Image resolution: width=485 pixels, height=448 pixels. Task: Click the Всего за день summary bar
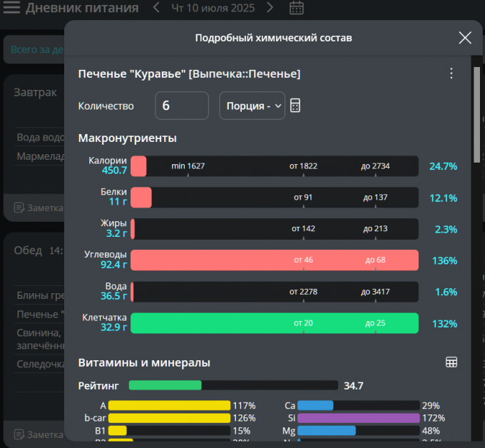click(36, 50)
